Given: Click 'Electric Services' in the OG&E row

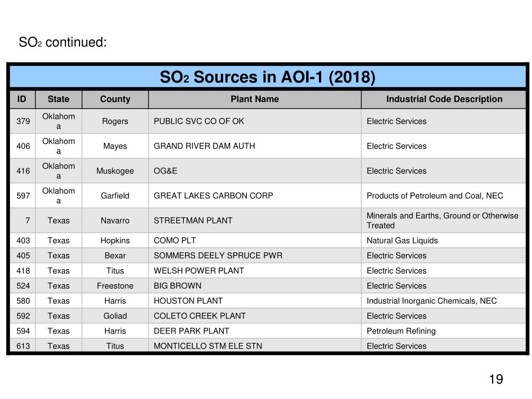Looking at the screenshot, I should point(396,171).
